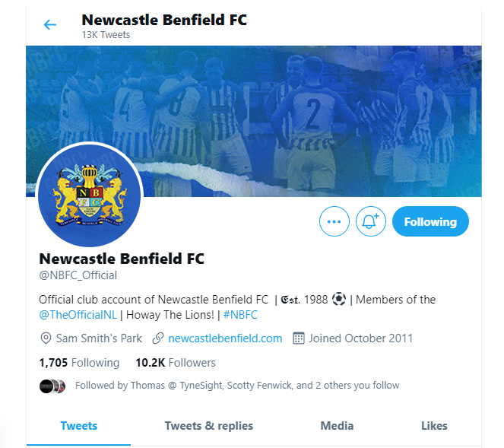Turn on notifications with bell icon

pos(371,221)
